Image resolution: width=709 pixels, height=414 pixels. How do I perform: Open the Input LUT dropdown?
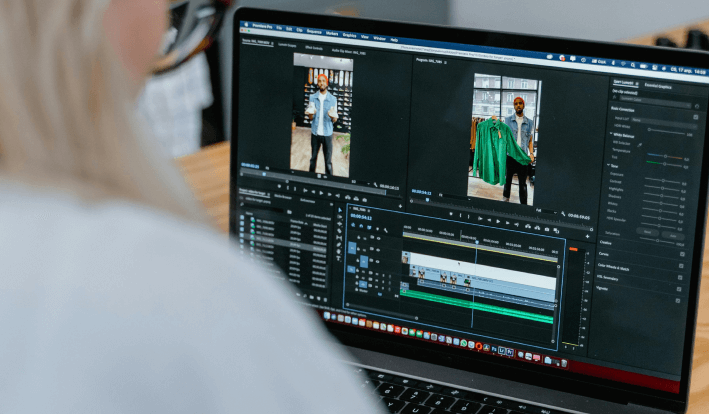click(664, 123)
